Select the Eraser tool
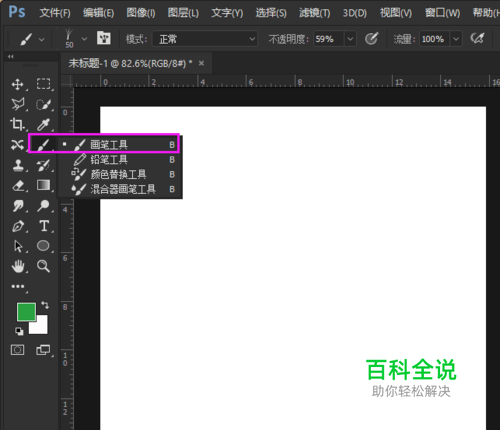The width and height of the screenshot is (500, 430). point(18,185)
